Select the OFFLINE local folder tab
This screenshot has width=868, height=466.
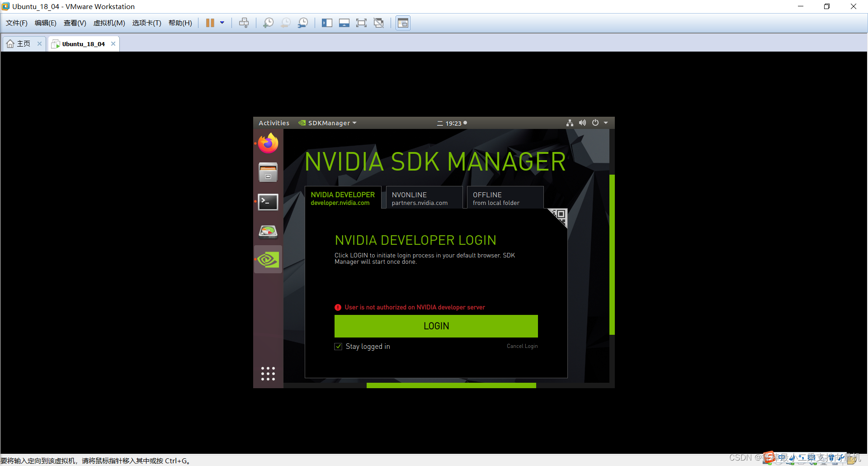[505, 198]
